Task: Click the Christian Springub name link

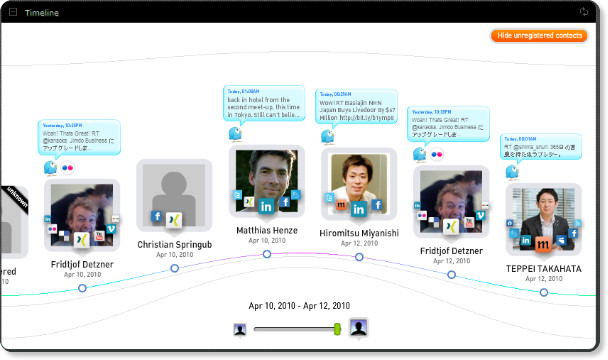Action: pos(174,245)
